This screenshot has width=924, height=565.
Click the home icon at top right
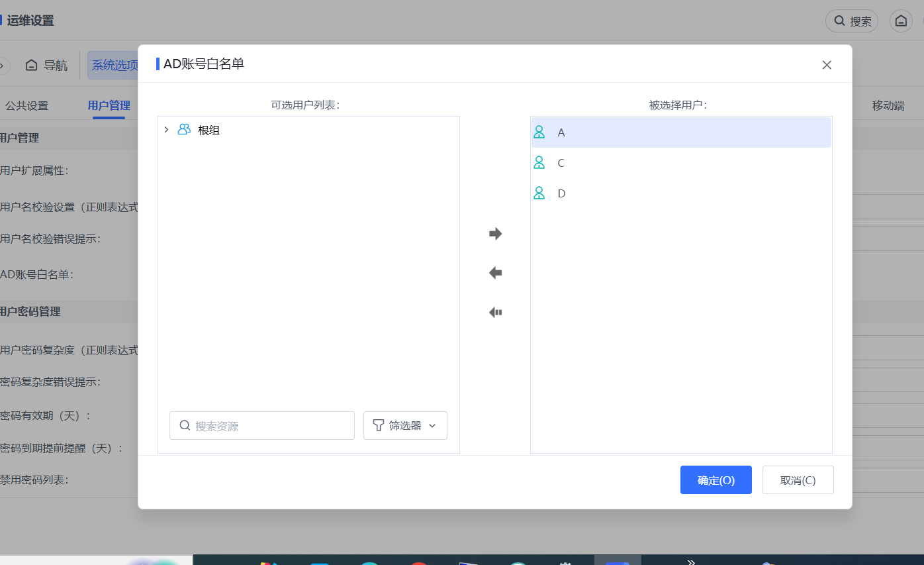[901, 21]
